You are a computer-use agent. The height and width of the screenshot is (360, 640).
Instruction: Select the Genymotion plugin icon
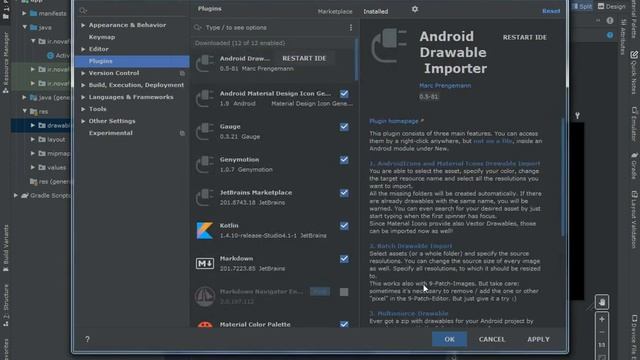[x=204, y=164]
